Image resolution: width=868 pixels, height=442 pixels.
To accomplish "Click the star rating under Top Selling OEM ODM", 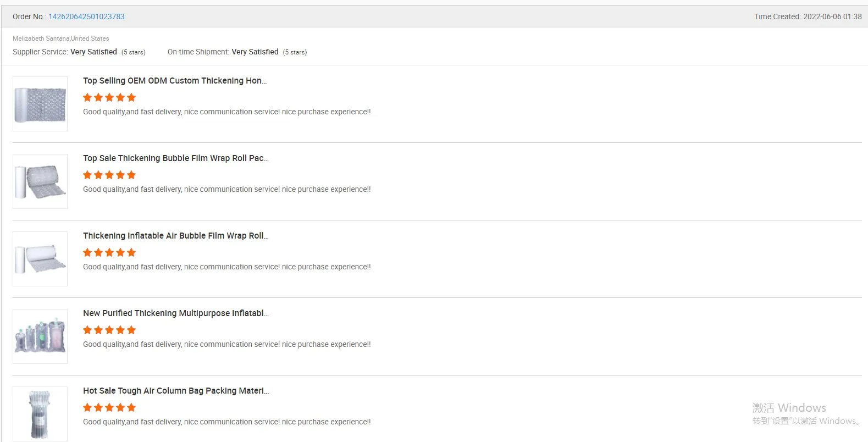I will tap(109, 98).
